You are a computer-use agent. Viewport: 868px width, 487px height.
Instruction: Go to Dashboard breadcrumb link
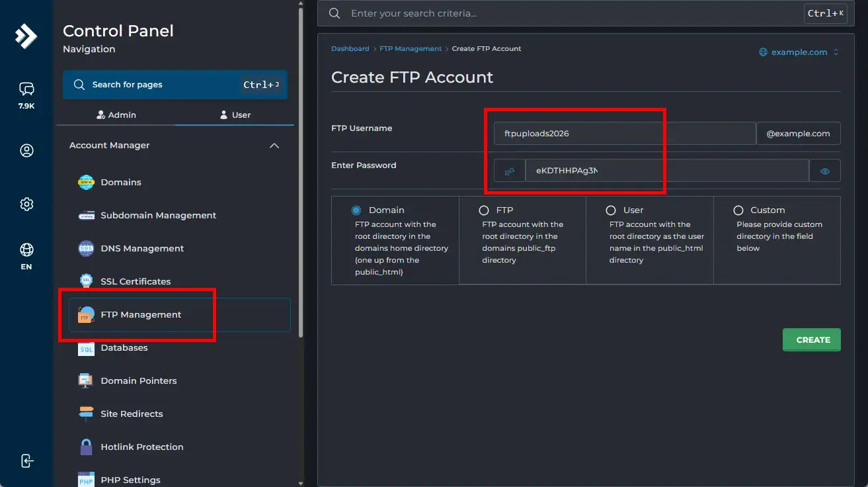tap(350, 49)
